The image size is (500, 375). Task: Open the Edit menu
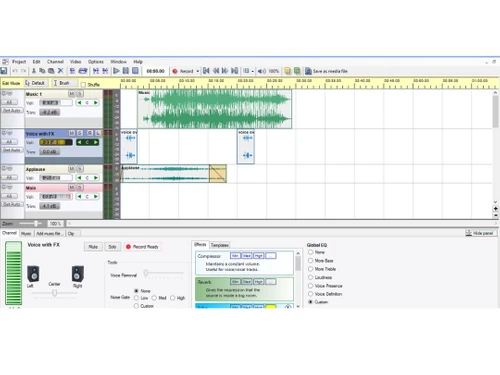coord(36,62)
